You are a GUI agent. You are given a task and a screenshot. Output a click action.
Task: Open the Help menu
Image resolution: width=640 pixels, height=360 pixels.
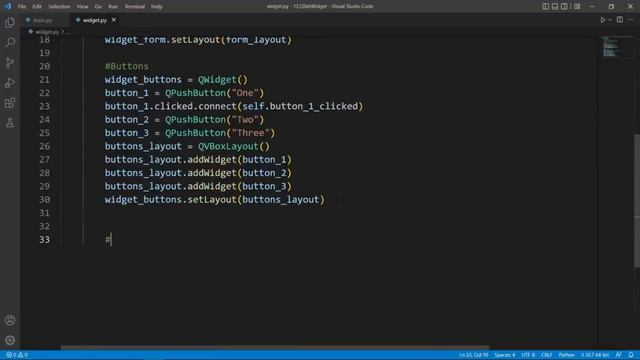coord(157,7)
